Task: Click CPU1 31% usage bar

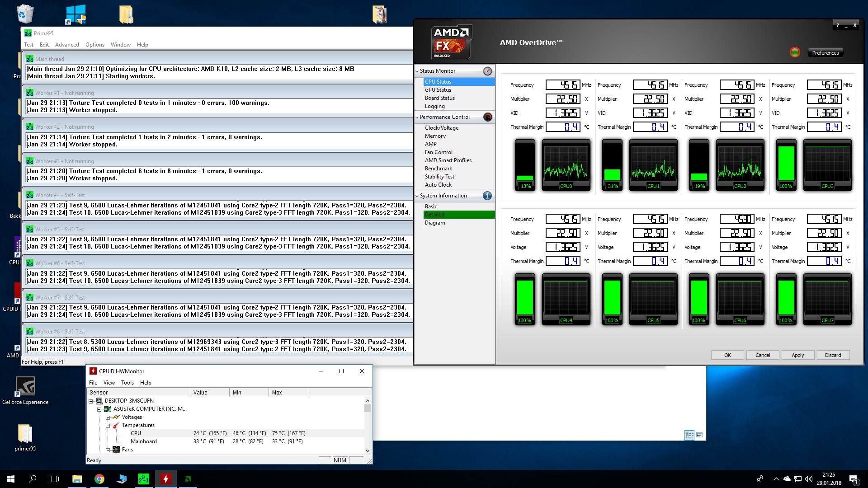Action: pos(613,165)
